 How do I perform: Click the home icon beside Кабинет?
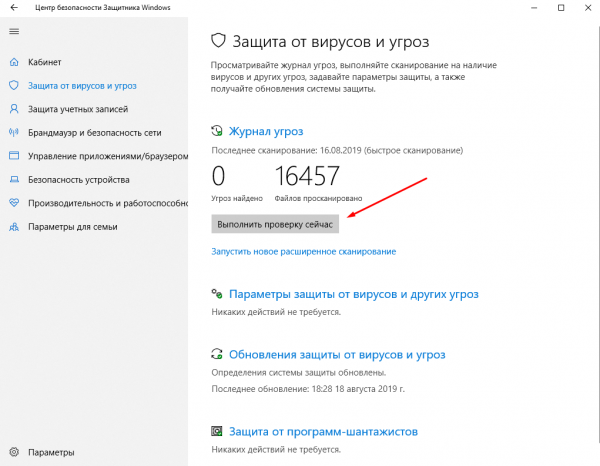pos(14,62)
